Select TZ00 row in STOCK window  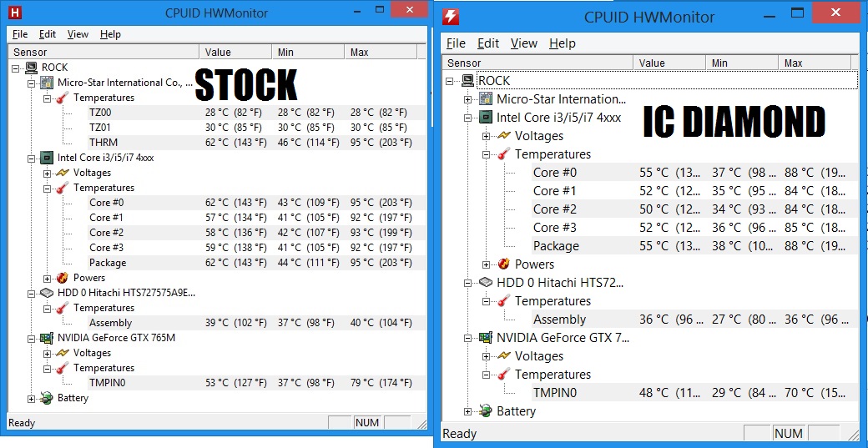click(x=255, y=113)
